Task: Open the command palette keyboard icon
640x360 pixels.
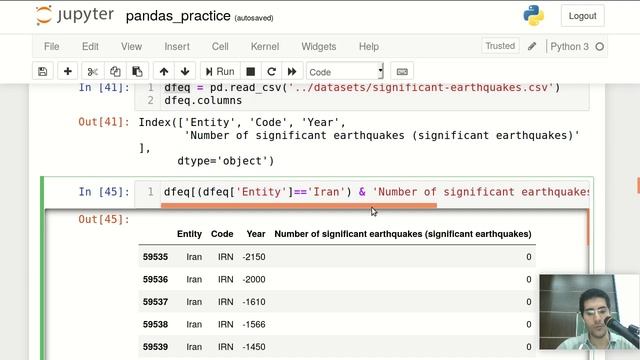Action: pyautogui.click(x=402, y=72)
